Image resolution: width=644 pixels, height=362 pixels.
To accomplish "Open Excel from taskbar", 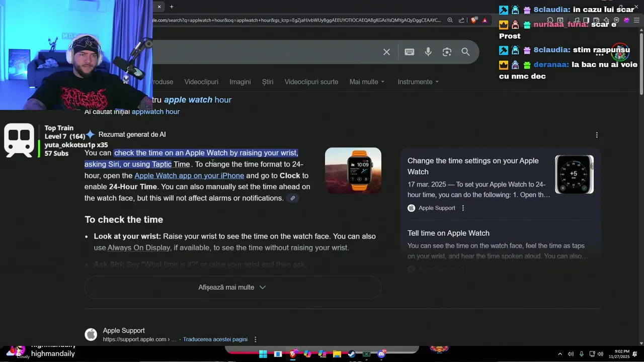I will tap(367, 354).
